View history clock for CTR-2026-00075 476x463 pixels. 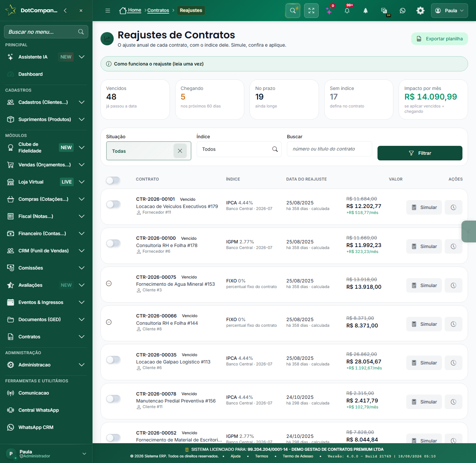pyautogui.click(x=454, y=285)
